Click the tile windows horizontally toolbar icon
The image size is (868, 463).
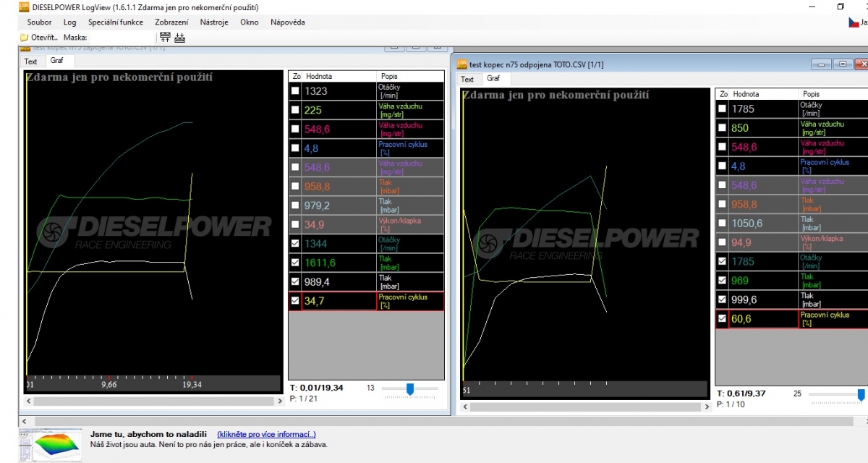click(166, 37)
